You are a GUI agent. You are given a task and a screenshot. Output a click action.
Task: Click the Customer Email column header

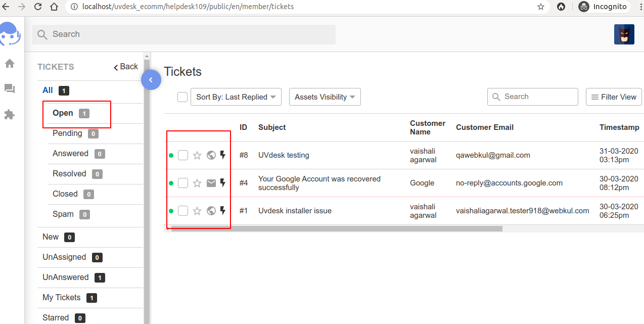tap(485, 127)
